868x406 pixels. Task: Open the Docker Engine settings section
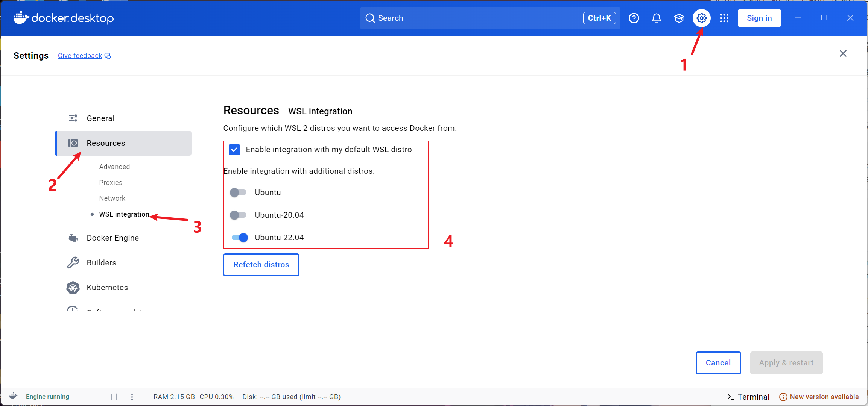(x=112, y=238)
